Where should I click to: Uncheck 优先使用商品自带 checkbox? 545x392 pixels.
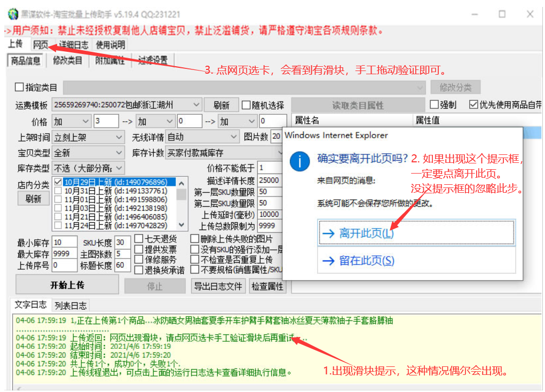pos(473,104)
